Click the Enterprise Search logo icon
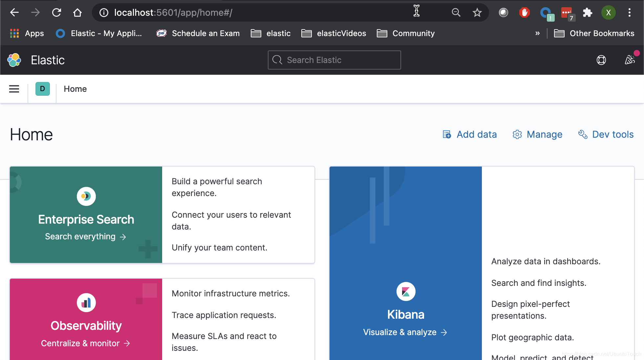 pyautogui.click(x=86, y=196)
